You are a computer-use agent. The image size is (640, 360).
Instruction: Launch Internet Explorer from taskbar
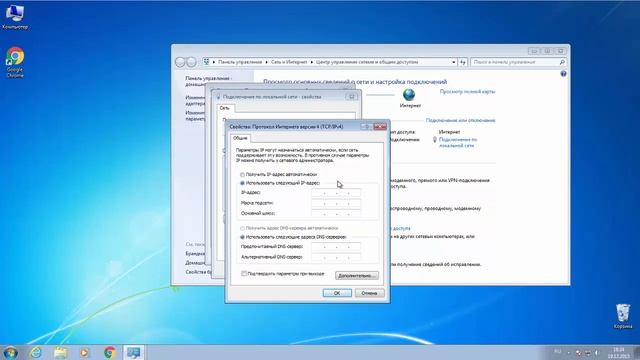pyautogui.click(x=36, y=352)
